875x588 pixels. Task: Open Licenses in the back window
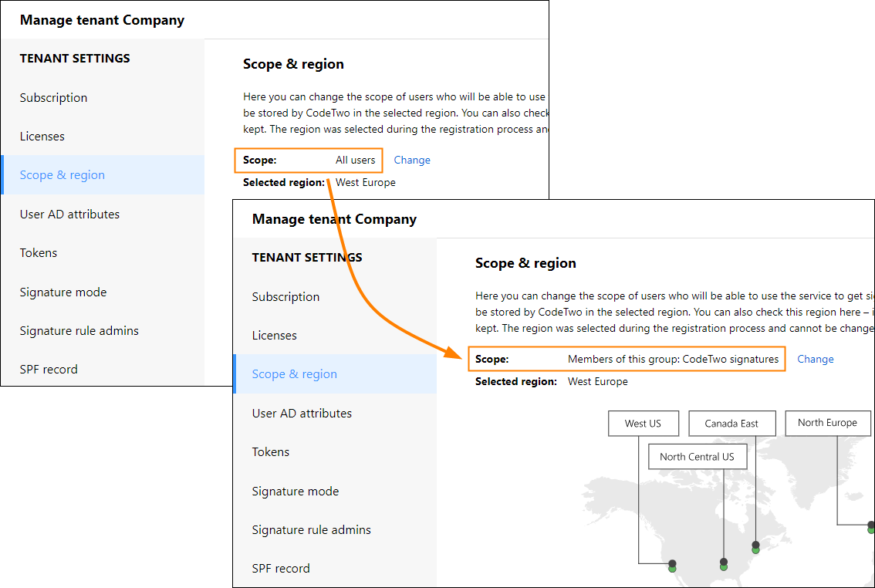42,136
